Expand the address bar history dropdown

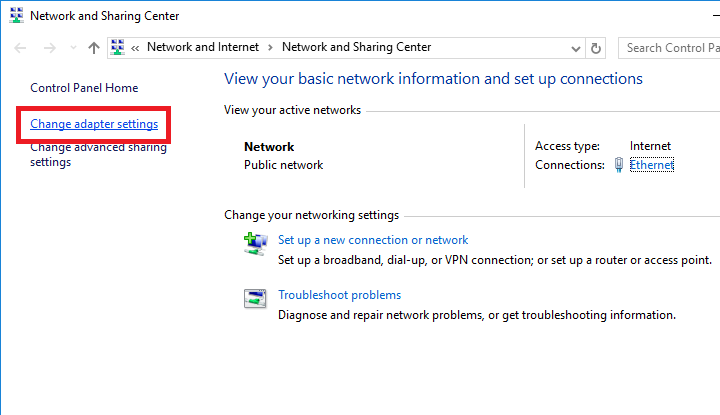click(575, 48)
